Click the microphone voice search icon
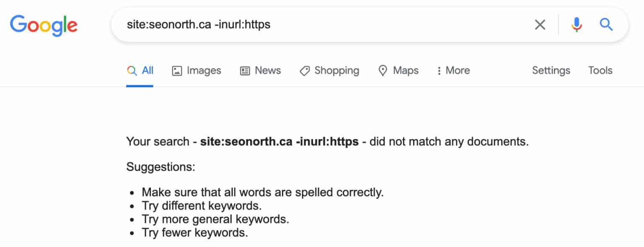This screenshot has height=247, width=644. pos(576,25)
